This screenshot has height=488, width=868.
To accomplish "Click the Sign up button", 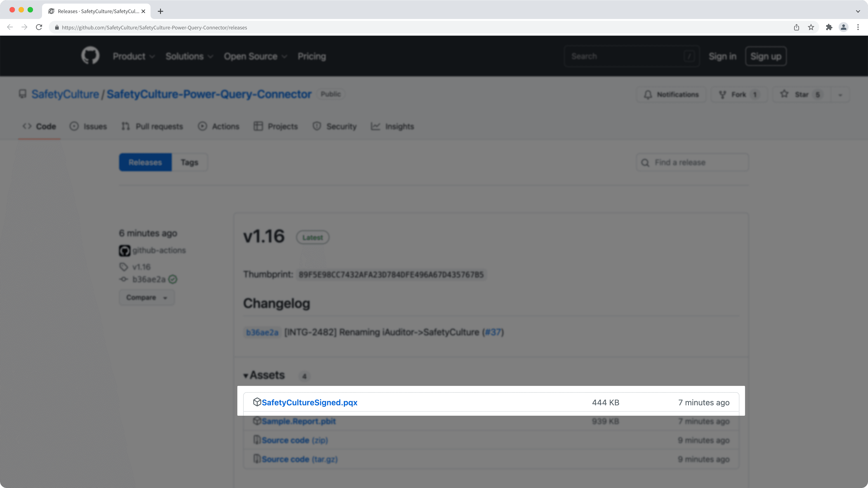I will tap(766, 56).
